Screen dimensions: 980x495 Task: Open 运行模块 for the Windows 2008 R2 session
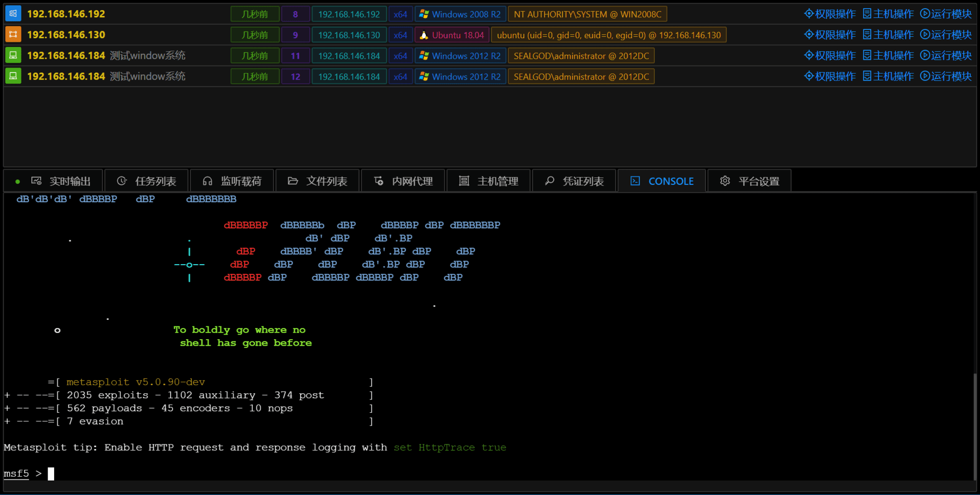946,14
